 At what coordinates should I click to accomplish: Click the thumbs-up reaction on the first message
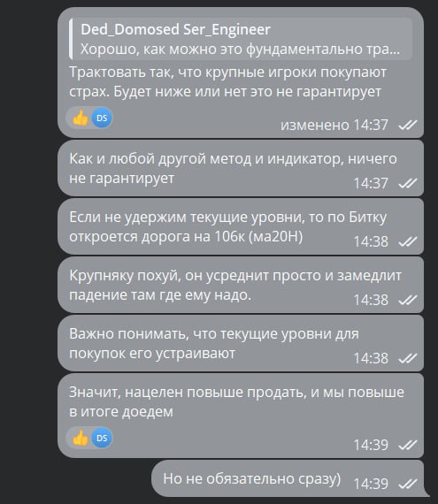pyautogui.click(x=81, y=118)
